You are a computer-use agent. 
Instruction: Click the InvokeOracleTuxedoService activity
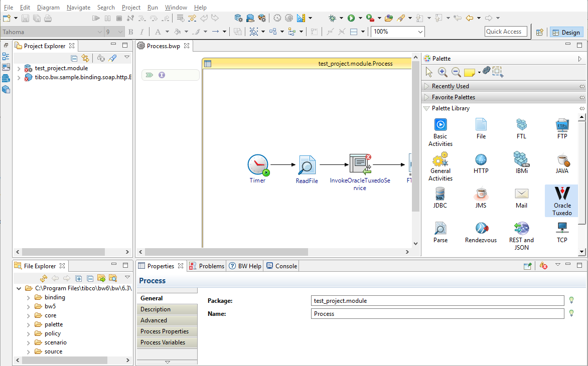click(360, 164)
